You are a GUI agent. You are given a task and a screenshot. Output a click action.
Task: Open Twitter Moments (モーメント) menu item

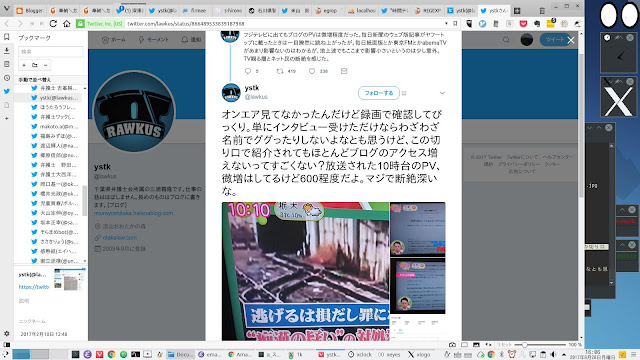click(x=153, y=40)
